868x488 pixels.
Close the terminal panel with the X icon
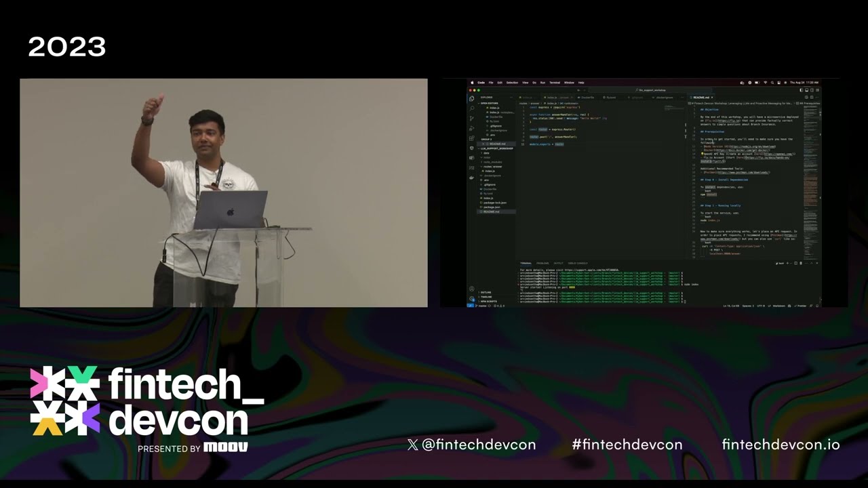pyautogui.click(x=817, y=263)
